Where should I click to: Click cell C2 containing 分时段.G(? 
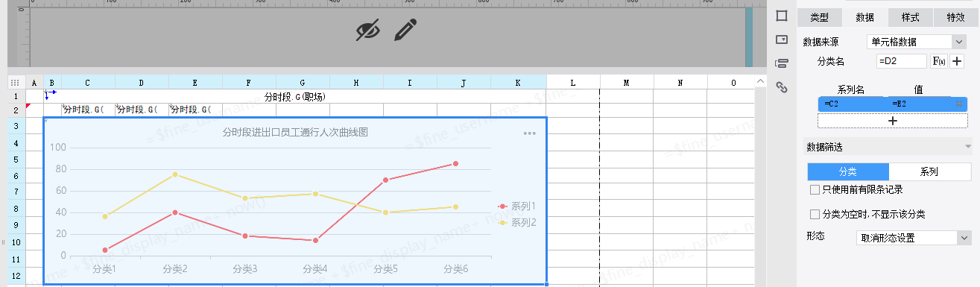(x=88, y=110)
